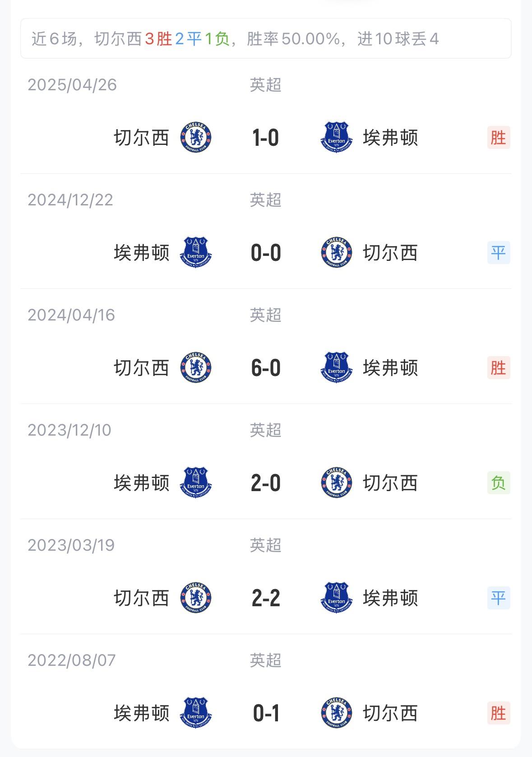This screenshot has height=757, width=532.
Task: Tap the recent six matches summary box
Action: (x=266, y=38)
